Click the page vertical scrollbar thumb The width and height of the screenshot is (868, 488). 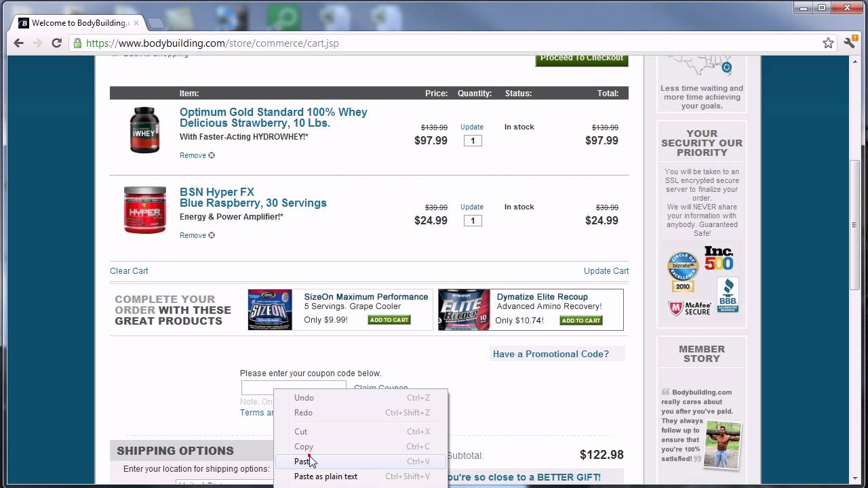(x=855, y=225)
